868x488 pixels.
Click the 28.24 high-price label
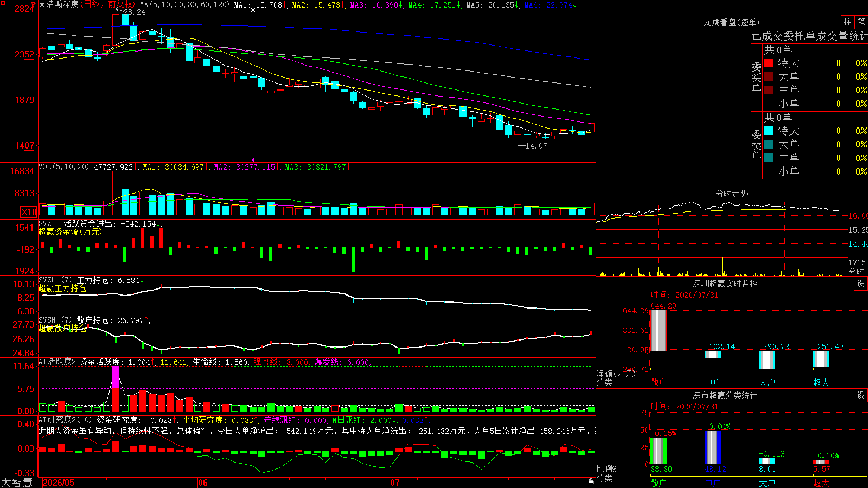coord(135,12)
